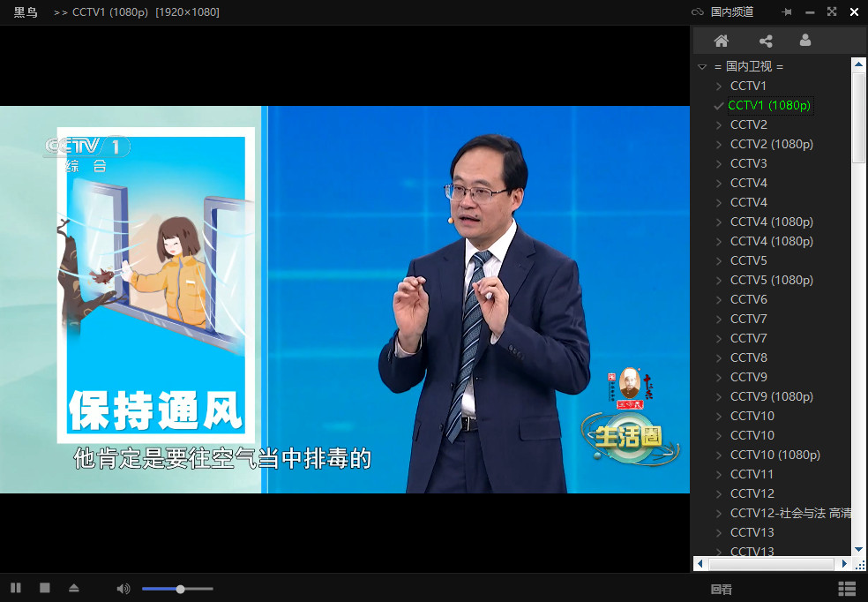Click the arrow beside CCTV6
Viewport: 868px width, 602px height.
pyautogui.click(x=719, y=299)
